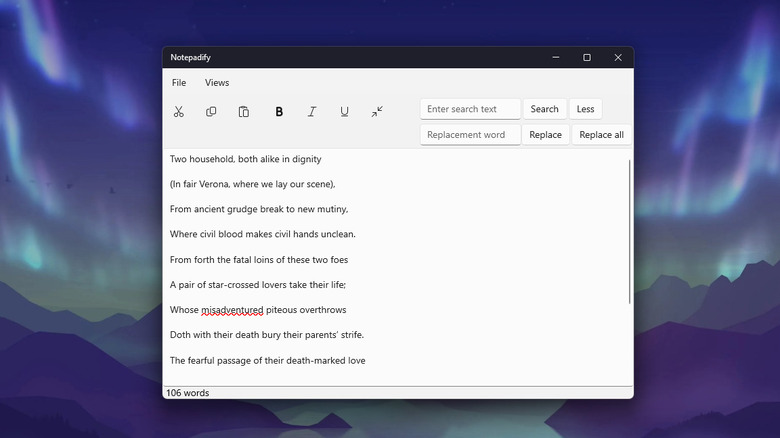Toggle Underline formatting

pos(345,112)
